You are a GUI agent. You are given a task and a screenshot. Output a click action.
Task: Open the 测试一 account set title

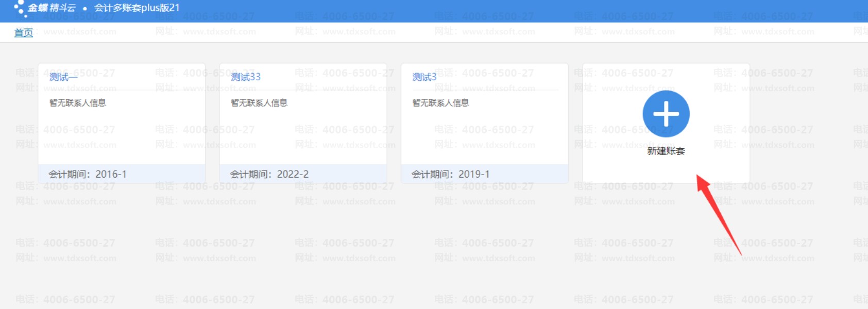(x=63, y=77)
